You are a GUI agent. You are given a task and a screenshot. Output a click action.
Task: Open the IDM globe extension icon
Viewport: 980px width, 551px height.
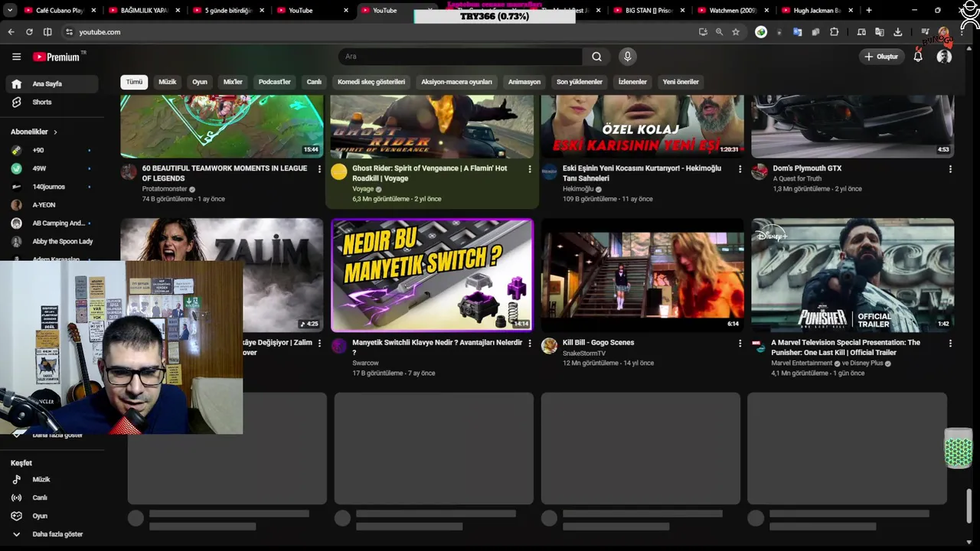point(761,32)
